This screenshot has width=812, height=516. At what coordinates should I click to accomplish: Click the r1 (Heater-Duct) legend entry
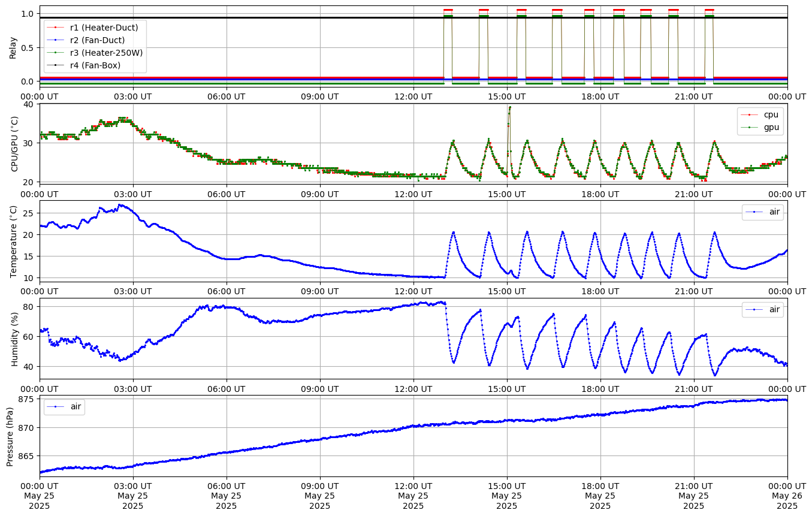coord(104,27)
